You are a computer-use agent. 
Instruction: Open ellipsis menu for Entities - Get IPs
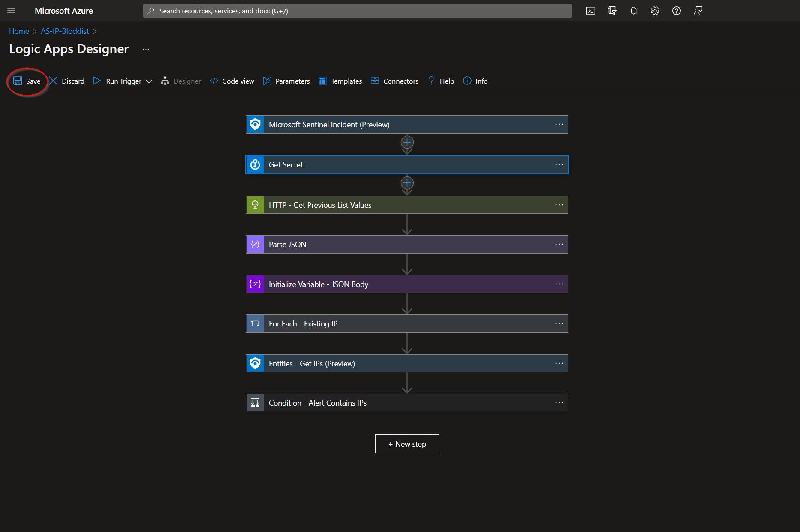tap(559, 363)
